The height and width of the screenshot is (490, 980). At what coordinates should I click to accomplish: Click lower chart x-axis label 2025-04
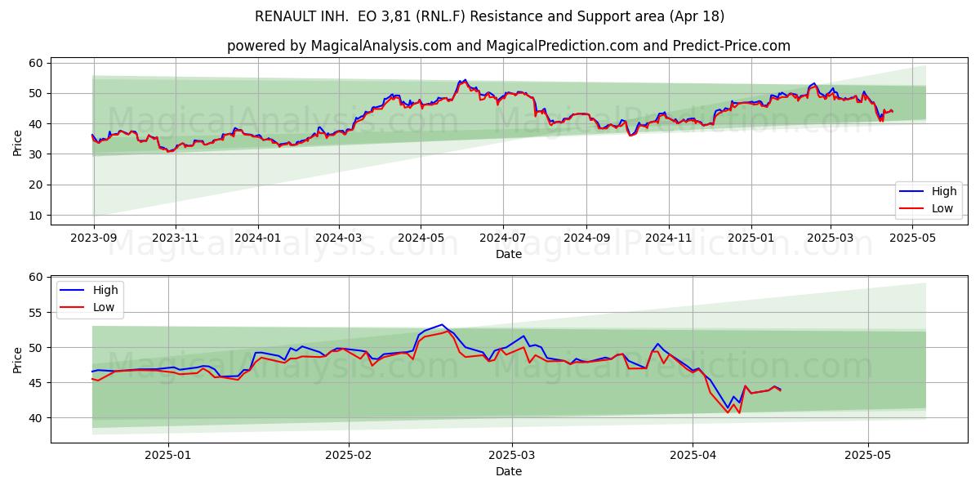(693, 456)
